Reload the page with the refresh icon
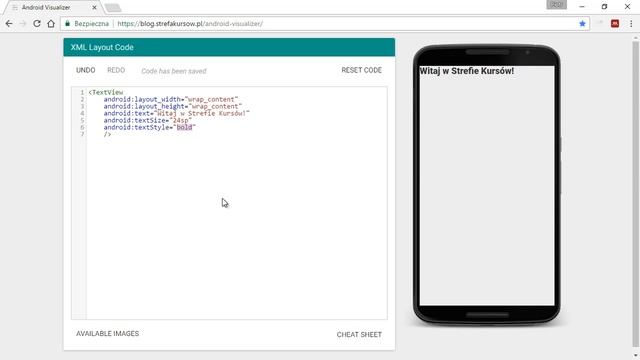This screenshot has height=360, width=640. pos(37,24)
